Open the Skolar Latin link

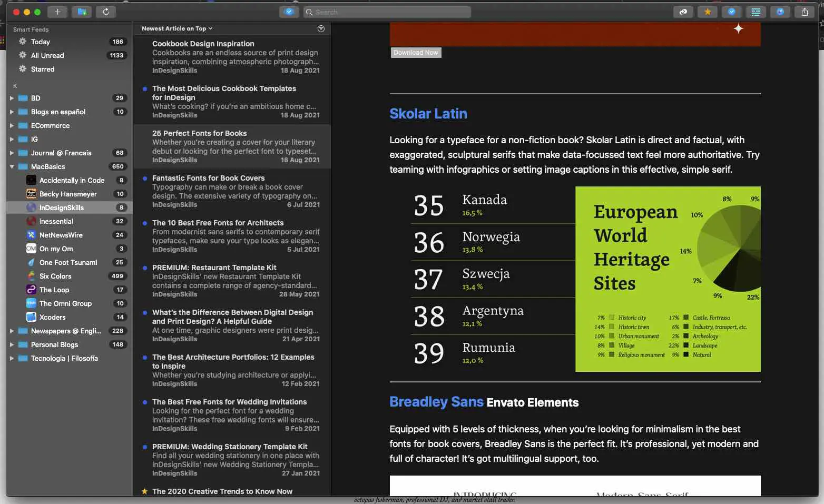click(428, 114)
